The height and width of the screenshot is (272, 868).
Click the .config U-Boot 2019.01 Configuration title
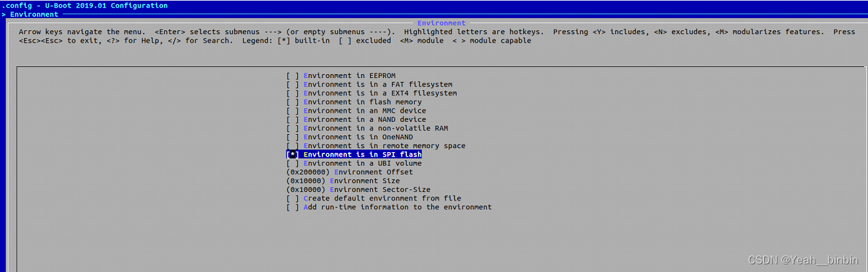tap(84, 6)
